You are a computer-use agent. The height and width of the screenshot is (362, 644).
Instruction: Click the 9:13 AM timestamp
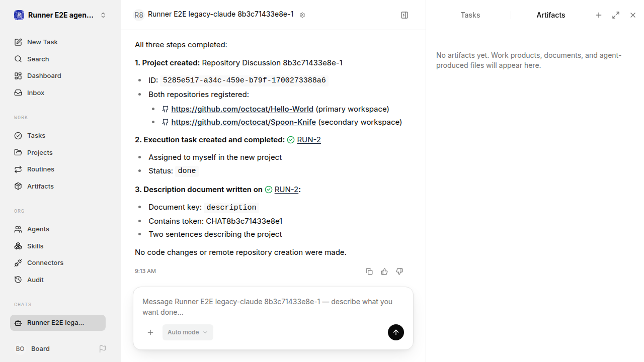tap(145, 271)
